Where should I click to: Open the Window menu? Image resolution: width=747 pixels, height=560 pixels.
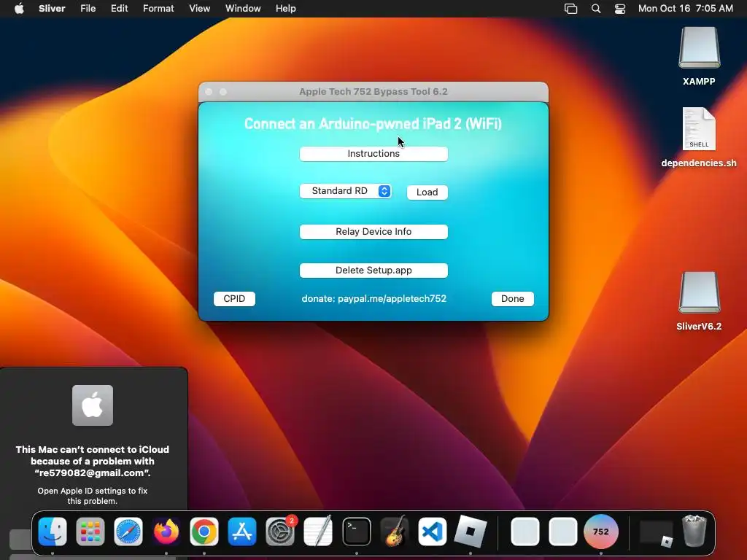(243, 9)
